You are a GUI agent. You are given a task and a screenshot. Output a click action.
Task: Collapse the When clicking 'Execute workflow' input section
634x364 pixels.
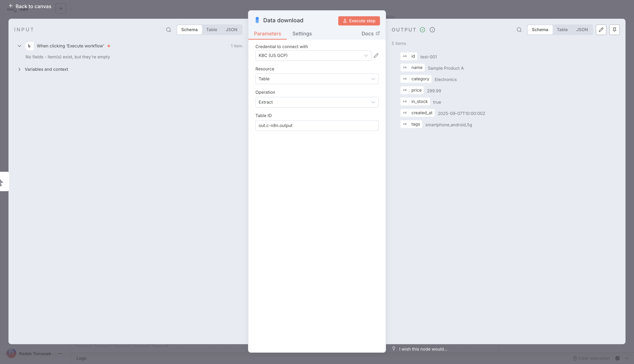pyautogui.click(x=19, y=46)
